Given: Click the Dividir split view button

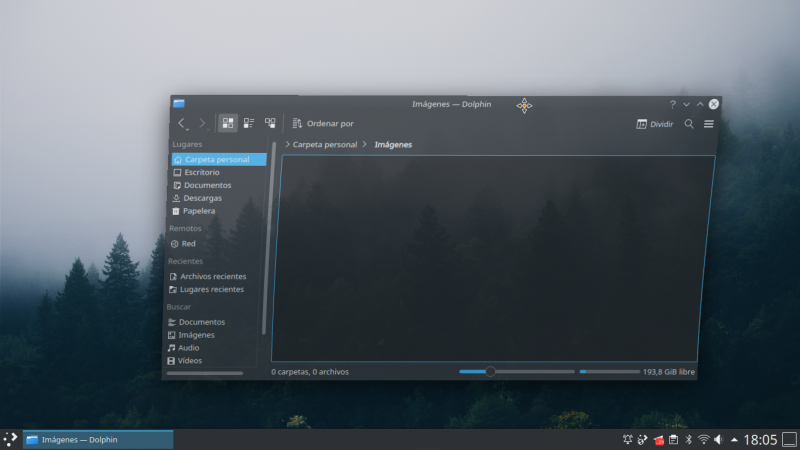Looking at the screenshot, I should [x=655, y=124].
